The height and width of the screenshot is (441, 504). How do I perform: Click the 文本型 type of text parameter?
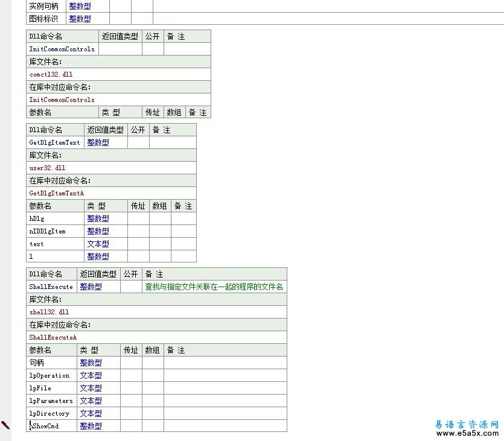click(98, 244)
